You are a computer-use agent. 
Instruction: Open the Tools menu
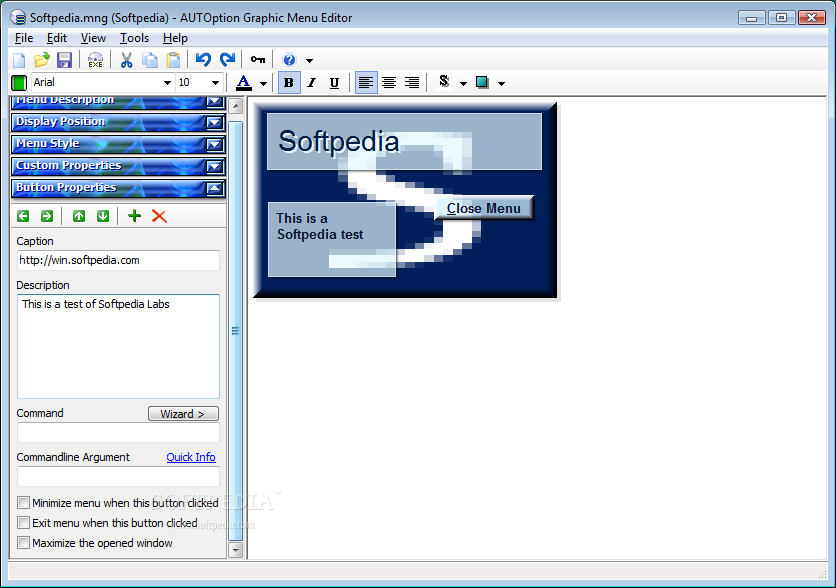pos(134,38)
